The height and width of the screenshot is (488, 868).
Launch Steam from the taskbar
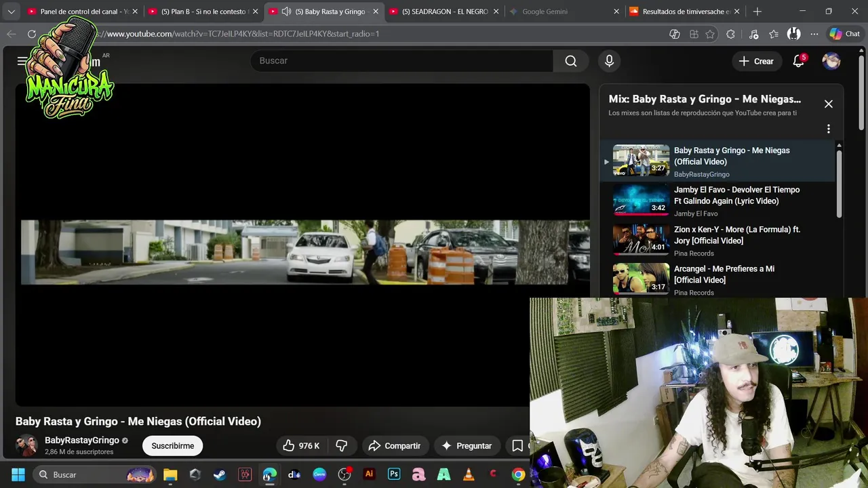(220, 474)
